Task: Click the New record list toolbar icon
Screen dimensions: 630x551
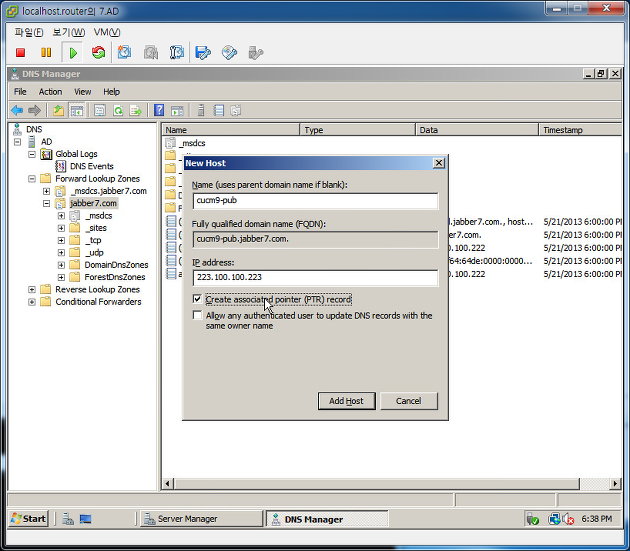Action: [219, 111]
